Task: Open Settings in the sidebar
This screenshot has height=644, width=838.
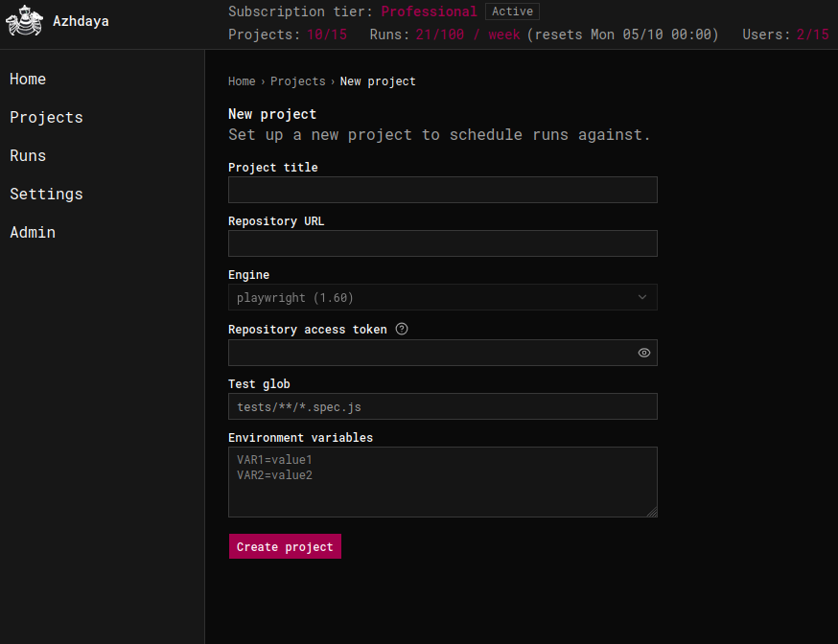Action: (x=46, y=195)
